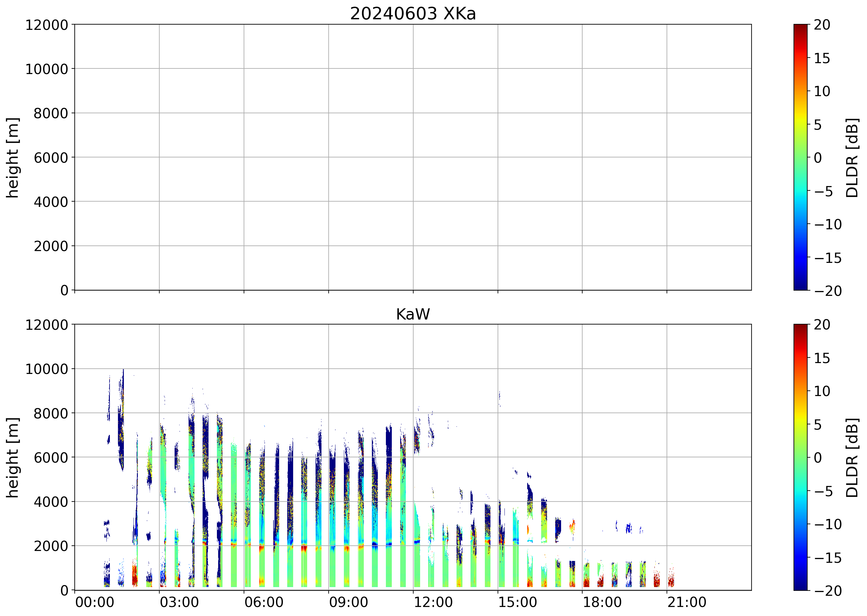This screenshot has width=867, height=616.
Task: Click the '10000' y-tick in the KaW panel
Action: point(47,369)
